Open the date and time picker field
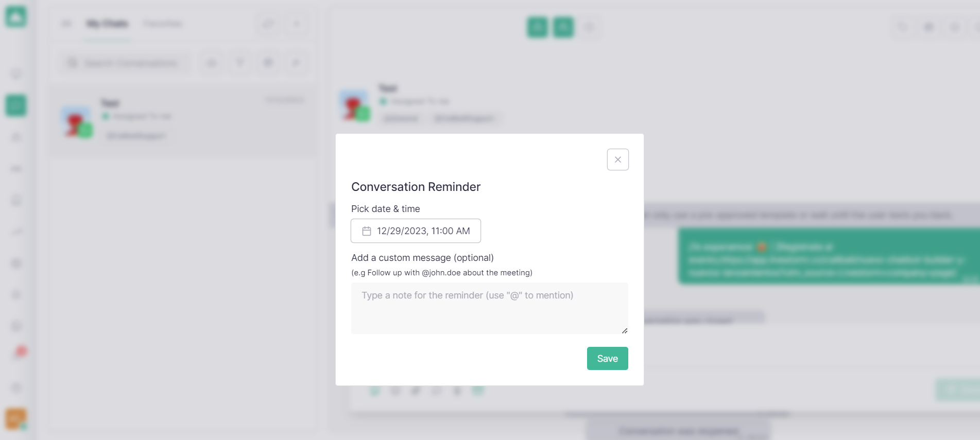 point(416,231)
